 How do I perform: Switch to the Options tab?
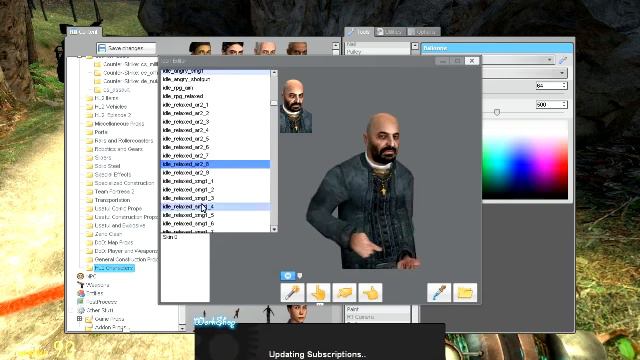coord(423,32)
